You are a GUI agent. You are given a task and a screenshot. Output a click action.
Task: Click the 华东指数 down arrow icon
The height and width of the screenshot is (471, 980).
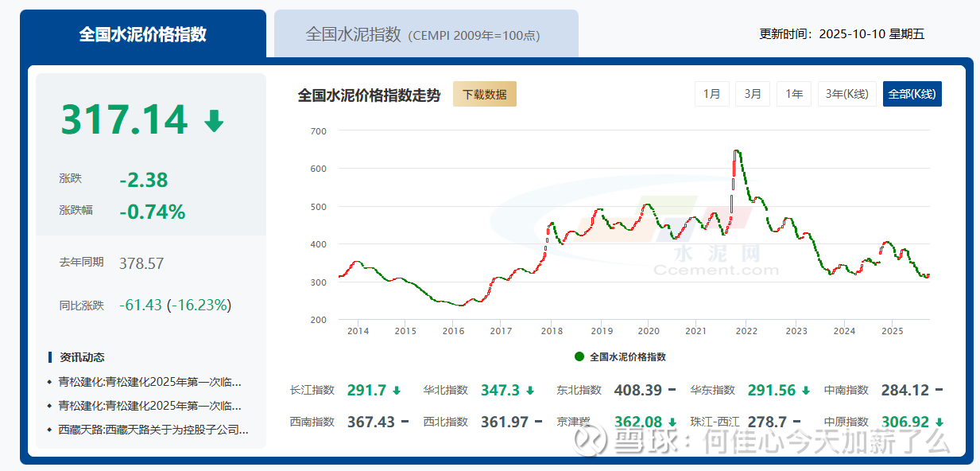tap(806, 391)
